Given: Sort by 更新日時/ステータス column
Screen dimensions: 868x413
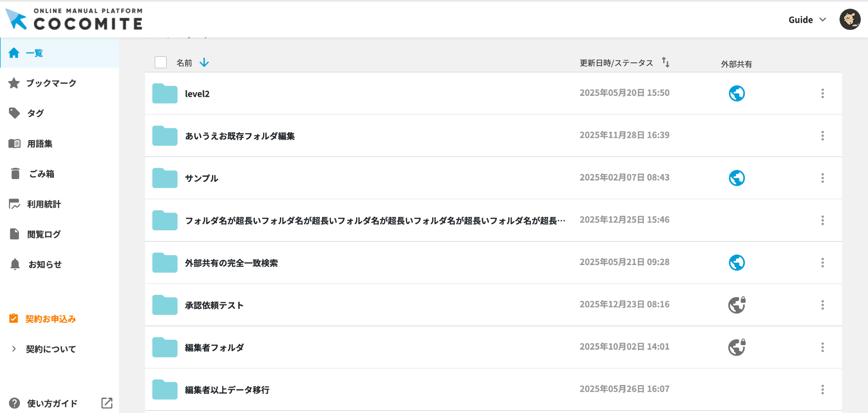Looking at the screenshot, I should (x=665, y=62).
